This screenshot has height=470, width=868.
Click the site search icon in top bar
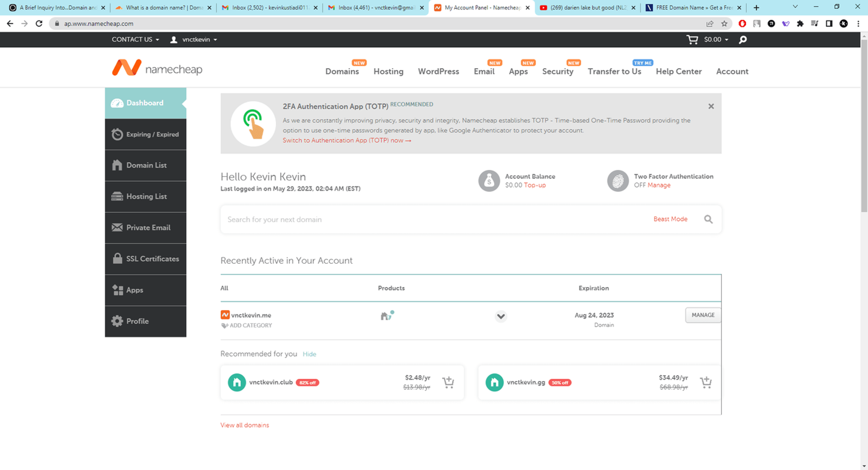(743, 39)
